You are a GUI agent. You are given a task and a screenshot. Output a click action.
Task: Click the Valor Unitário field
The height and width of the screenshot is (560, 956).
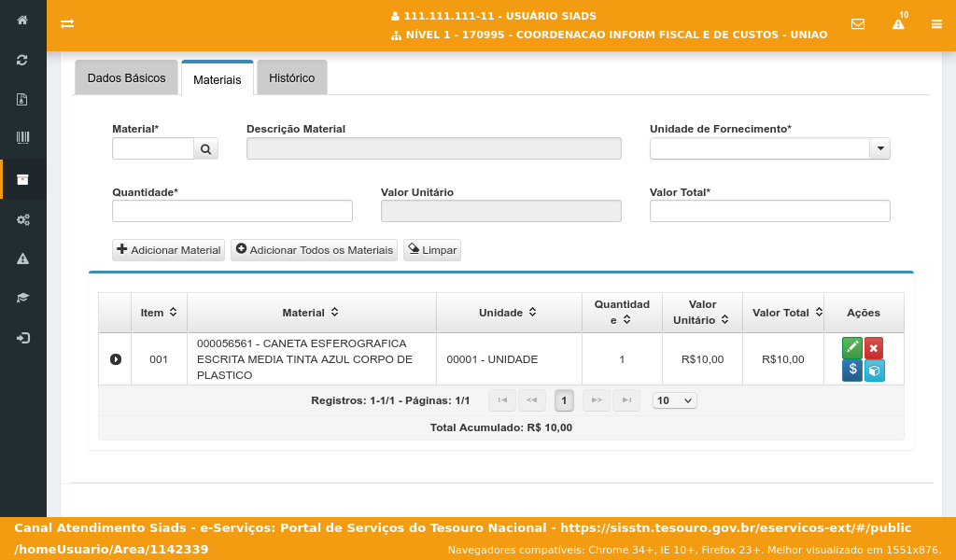click(x=501, y=211)
